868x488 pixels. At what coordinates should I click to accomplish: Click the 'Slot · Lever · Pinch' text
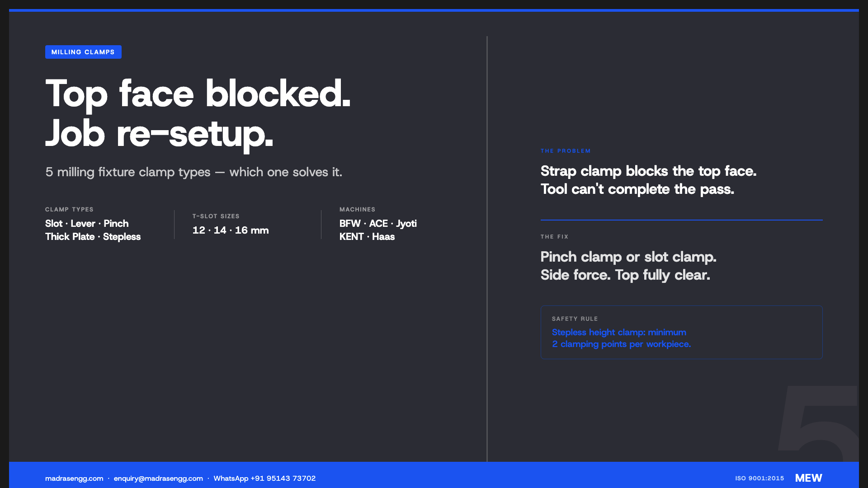87,224
